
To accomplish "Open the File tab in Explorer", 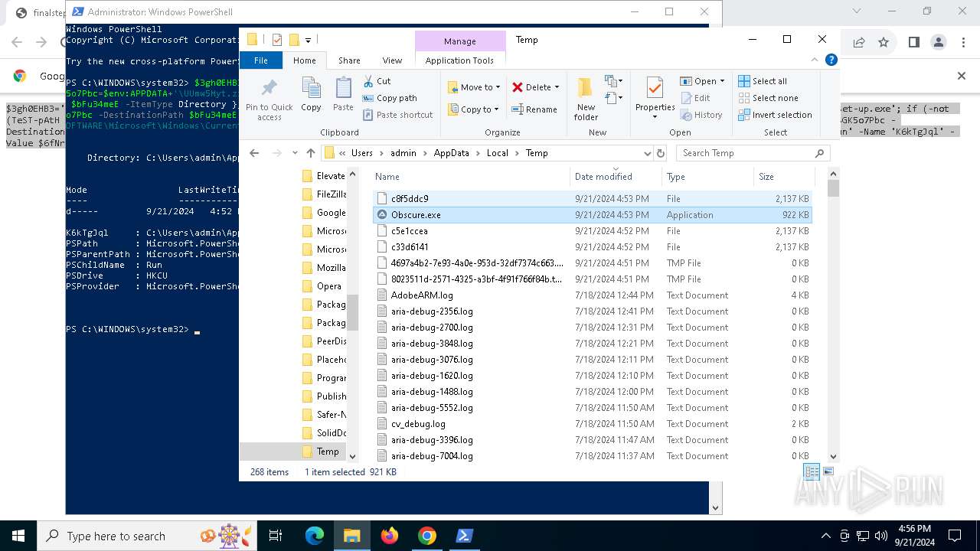I will (x=261, y=60).
